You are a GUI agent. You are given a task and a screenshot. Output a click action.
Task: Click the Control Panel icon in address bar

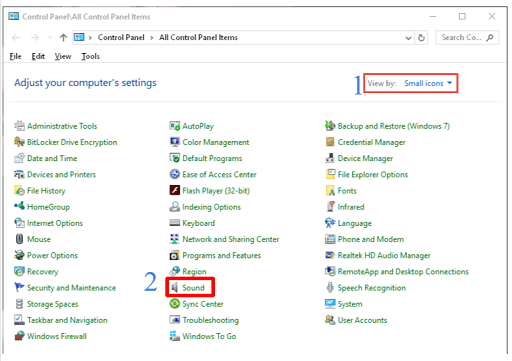(79, 37)
